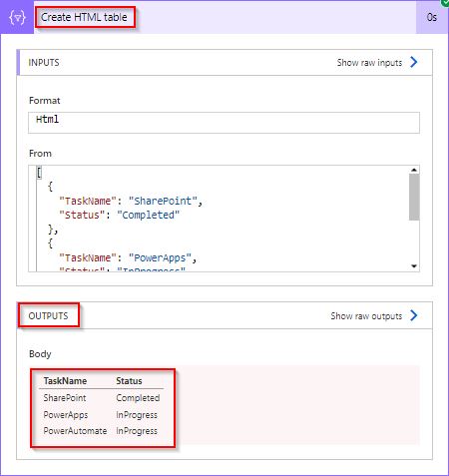This screenshot has height=476, width=449.
Task: Click the PowerApps cell in output table
Action: point(66,415)
